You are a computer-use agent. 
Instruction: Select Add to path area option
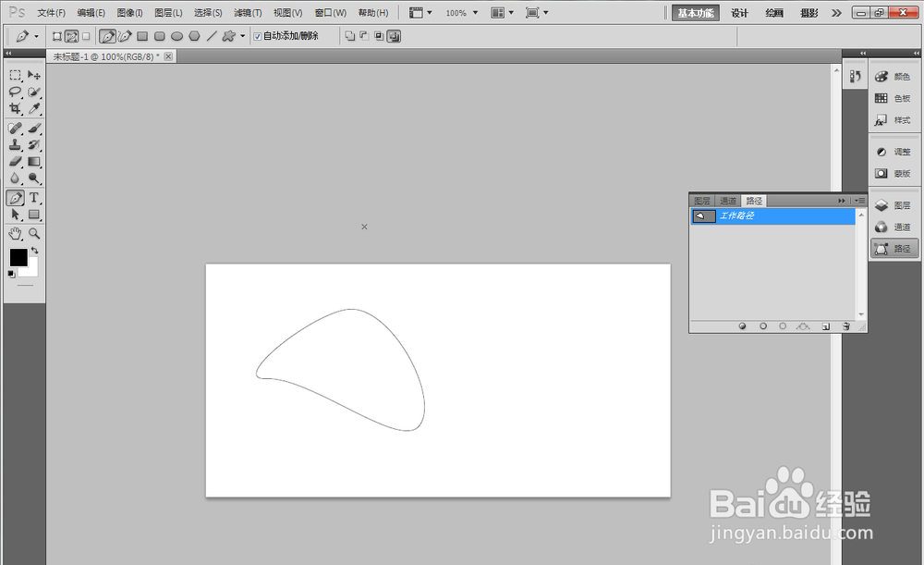point(350,37)
